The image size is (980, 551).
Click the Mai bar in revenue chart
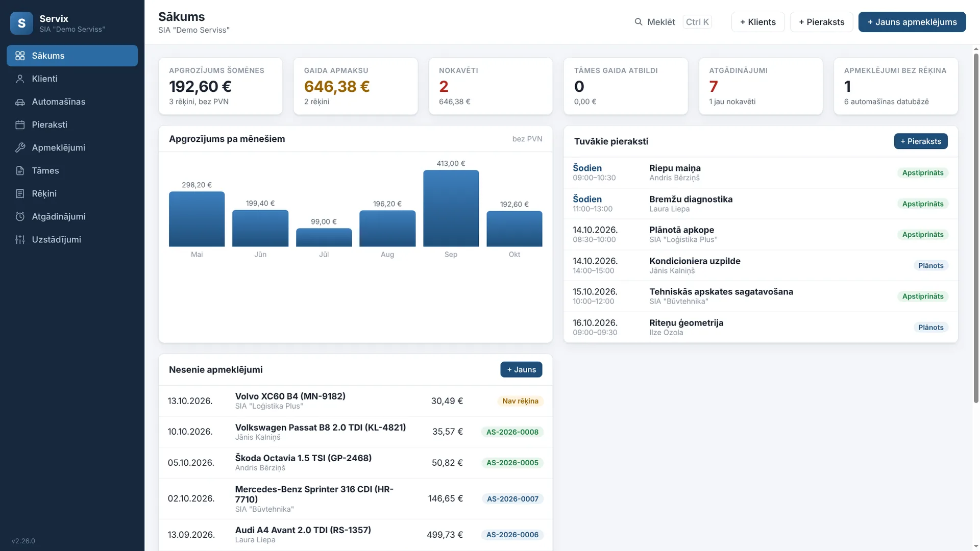click(x=197, y=219)
